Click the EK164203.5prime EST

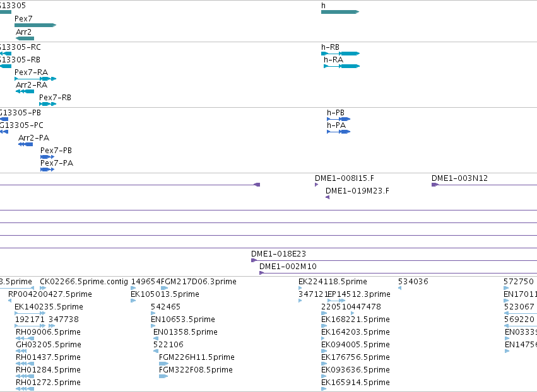pyautogui.click(x=324, y=338)
